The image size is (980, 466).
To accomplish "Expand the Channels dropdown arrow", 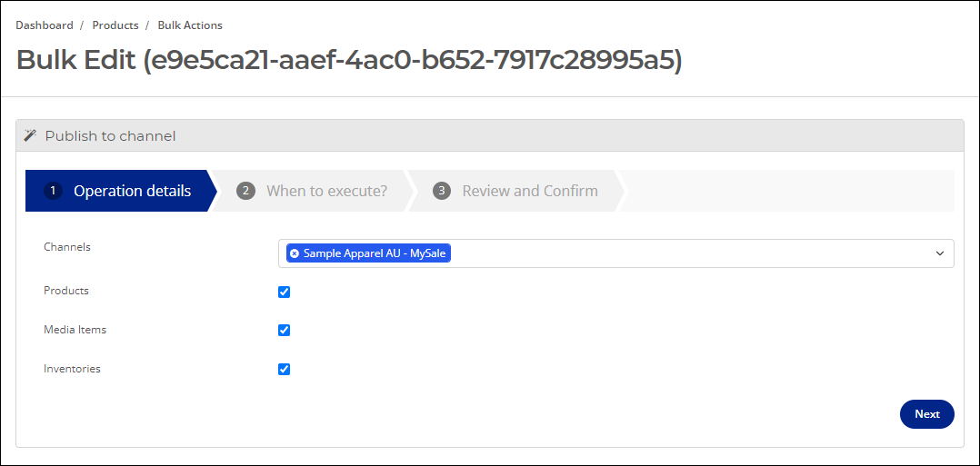I will point(939,253).
